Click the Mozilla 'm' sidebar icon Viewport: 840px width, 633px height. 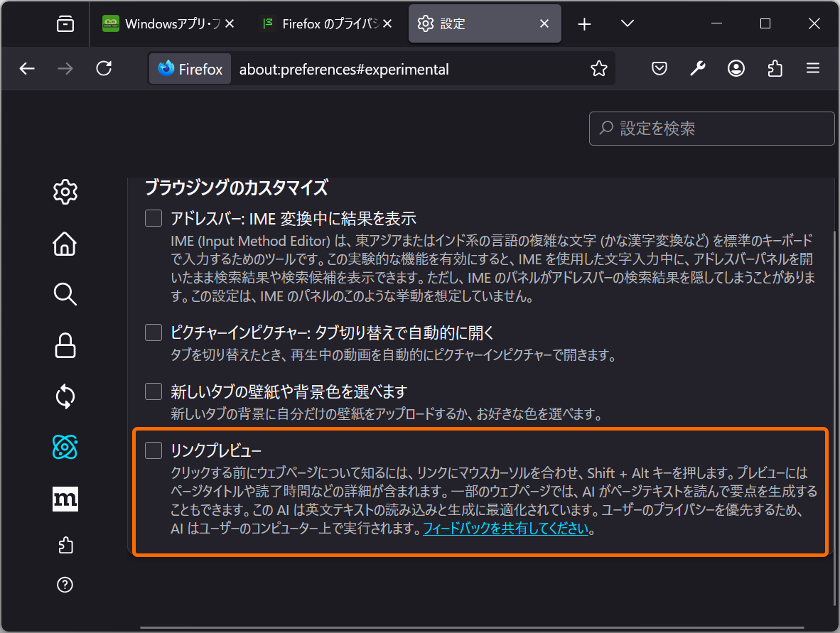65,499
